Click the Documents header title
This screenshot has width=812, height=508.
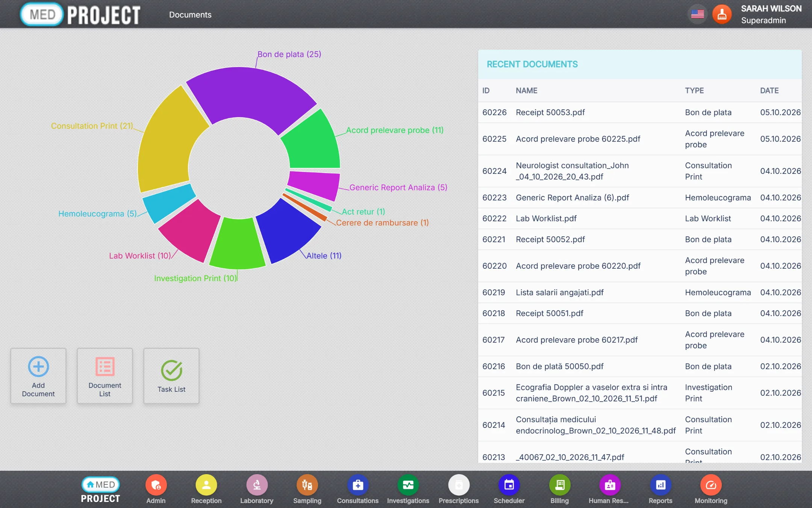click(x=190, y=15)
